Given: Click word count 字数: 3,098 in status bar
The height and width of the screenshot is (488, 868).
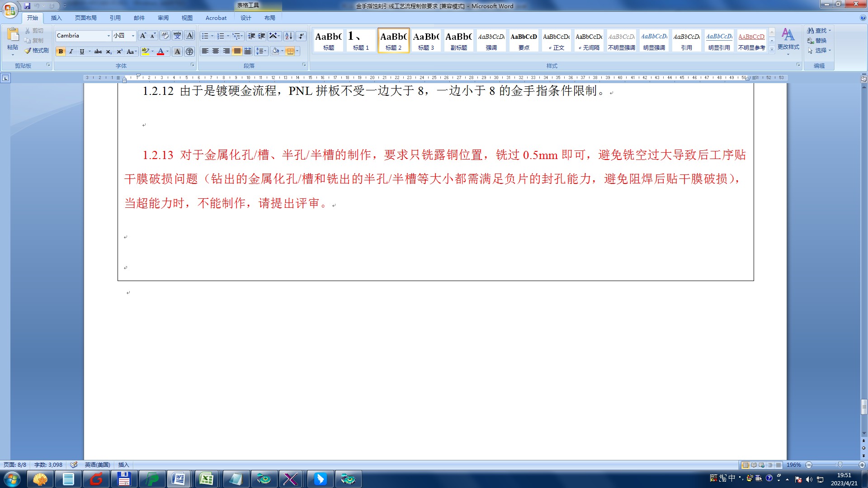Looking at the screenshot, I should 48,465.
